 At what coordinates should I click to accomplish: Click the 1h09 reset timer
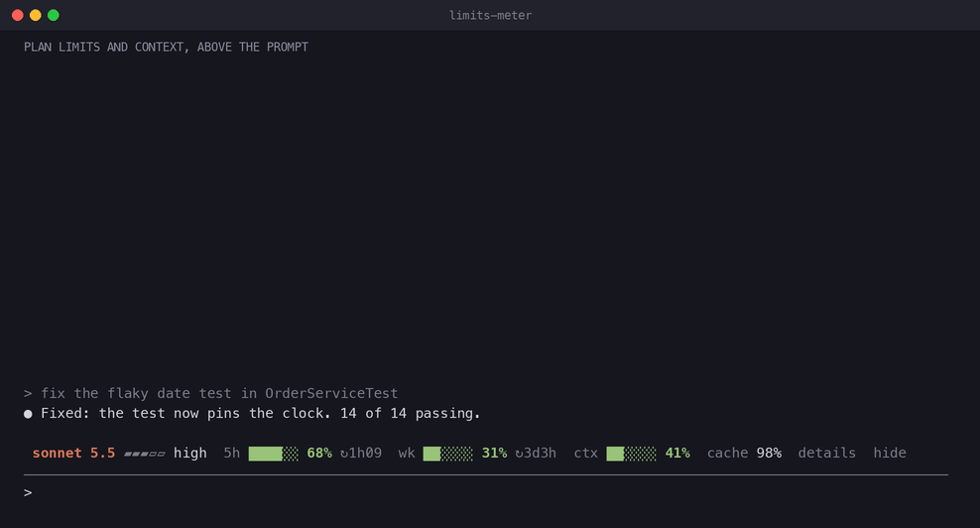(361, 453)
